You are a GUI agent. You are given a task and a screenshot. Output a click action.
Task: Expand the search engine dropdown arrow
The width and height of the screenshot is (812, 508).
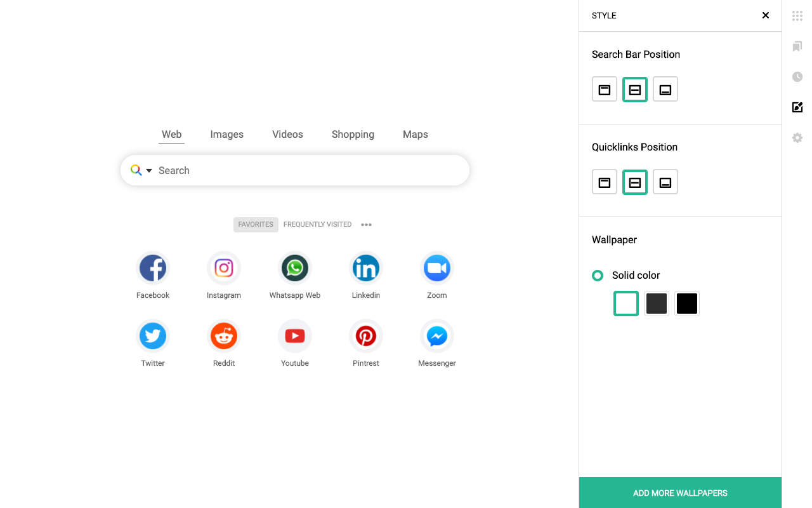click(149, 170)
